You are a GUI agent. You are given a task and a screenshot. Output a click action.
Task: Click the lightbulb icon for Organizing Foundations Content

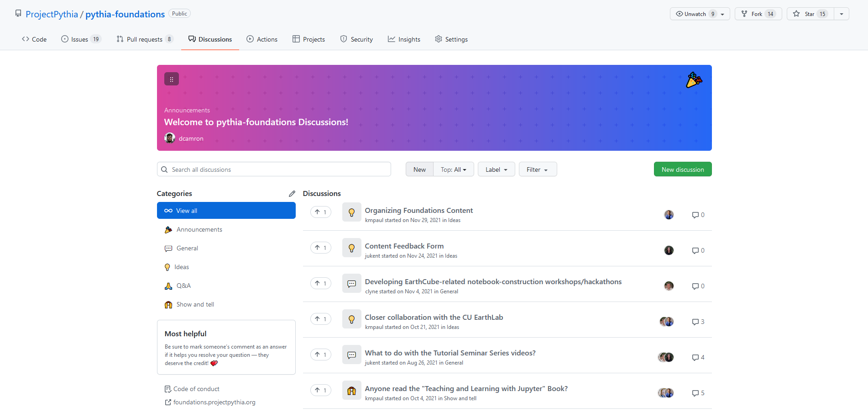coord(351,212)
